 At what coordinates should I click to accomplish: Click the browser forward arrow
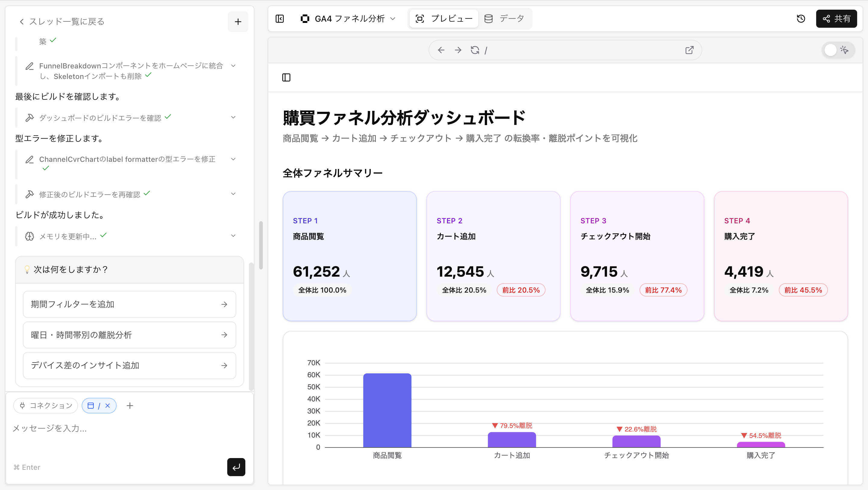pyautogui.click(x=458, y=50)
